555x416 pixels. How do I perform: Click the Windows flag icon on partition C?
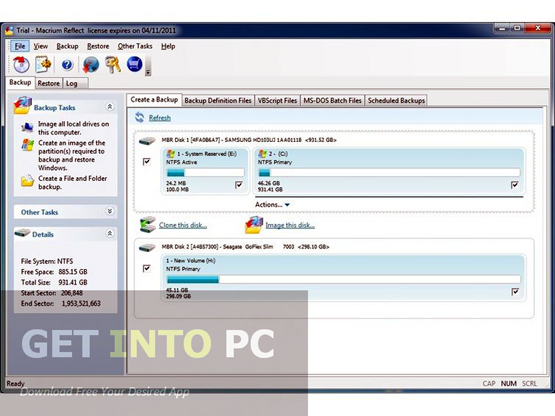point(262,154)
